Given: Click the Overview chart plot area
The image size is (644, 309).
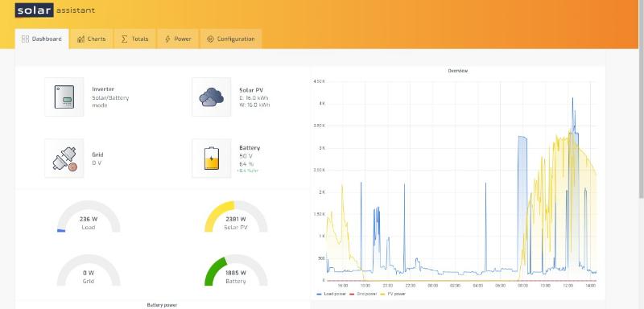Looking at the screenshot, I should (x=461, y=181).
